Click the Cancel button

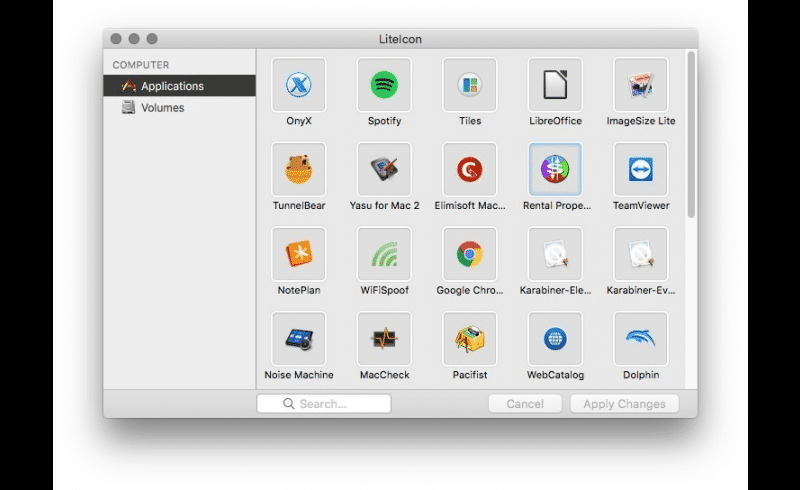525,404
